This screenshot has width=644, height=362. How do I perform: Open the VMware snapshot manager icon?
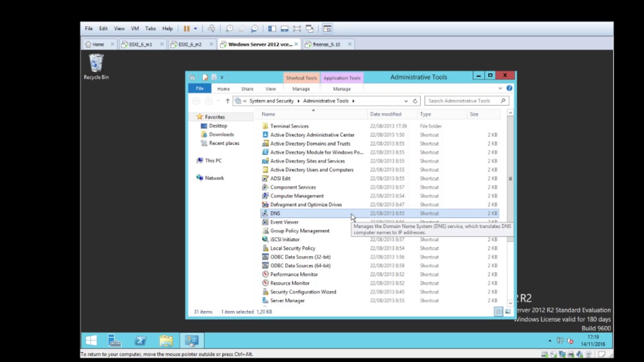pyautogui.click(x=255, y=29)
